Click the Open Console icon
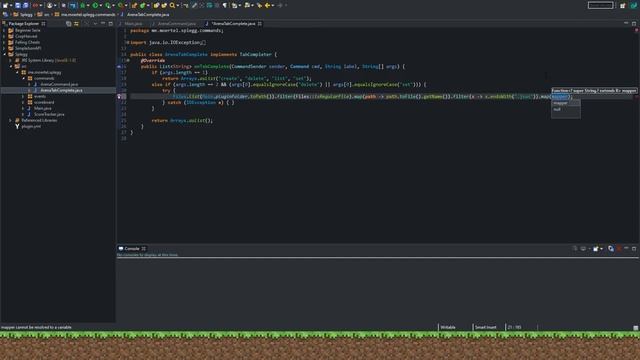 click(x=596, y=249)
